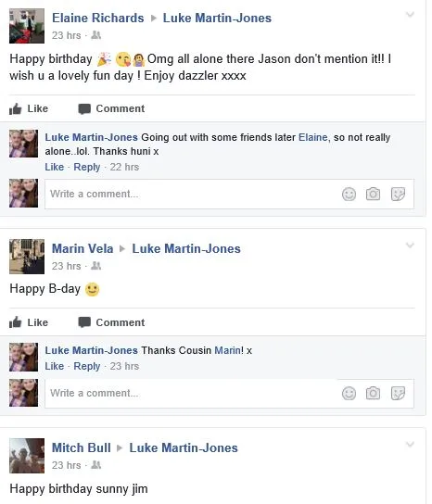Click emoji icon in Elaine's post comment box
The height and width of the screenshot is (504, 432).
click(x=349, y=195)
